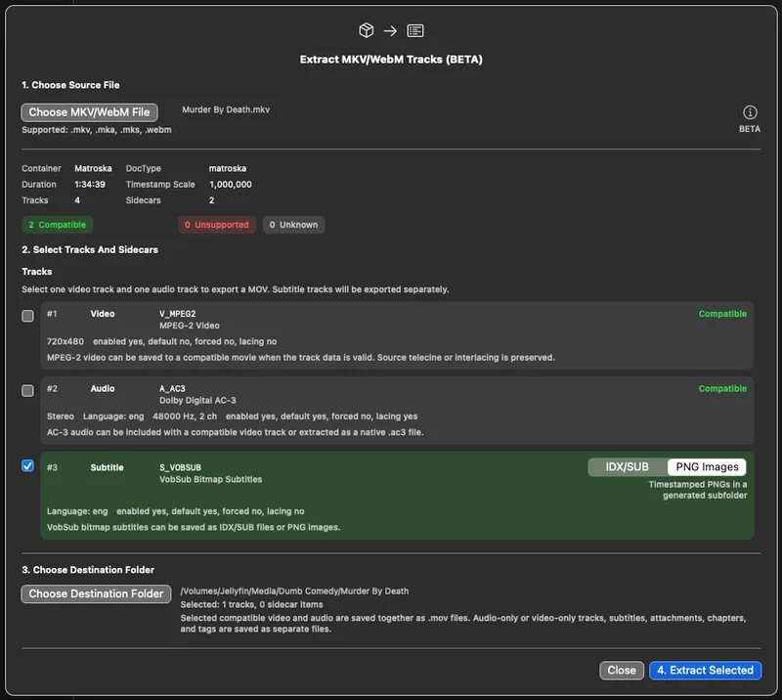
Task: Check the #1 Video track checkbox
Action: click(x=28, y=316)
